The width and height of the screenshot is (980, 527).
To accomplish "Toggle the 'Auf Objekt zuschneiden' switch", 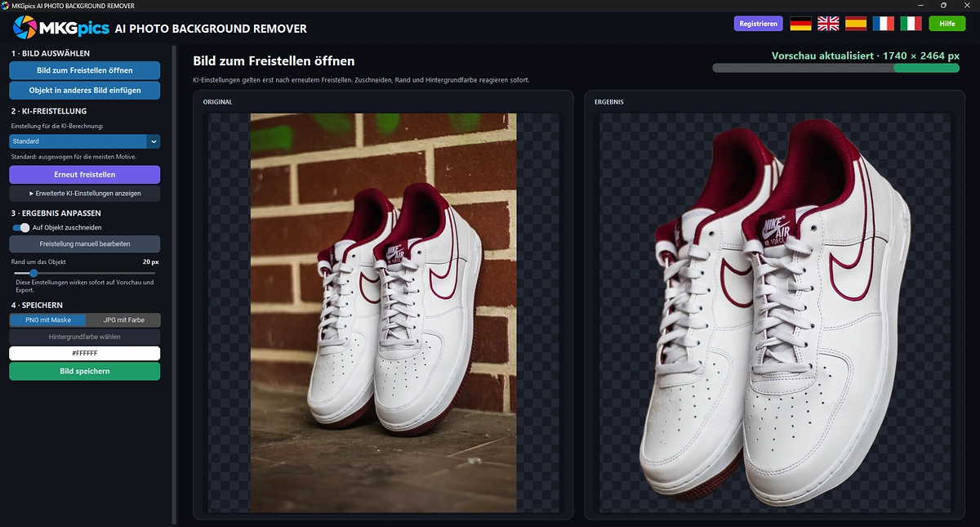I will coord(20,227).
